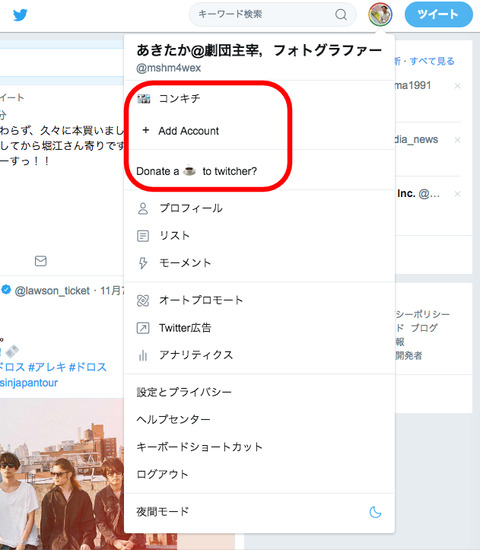Click the @mshm4wex username

click(168, 68)
